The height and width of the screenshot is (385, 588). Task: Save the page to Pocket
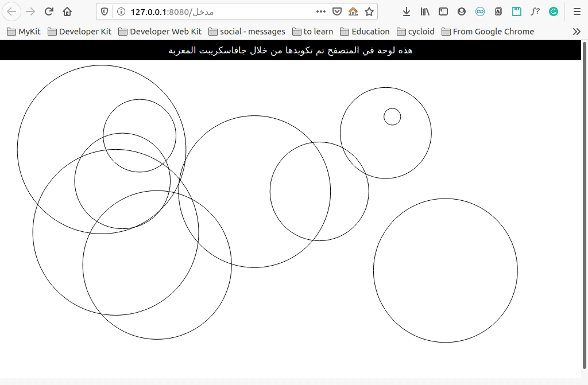click(337, 11)
